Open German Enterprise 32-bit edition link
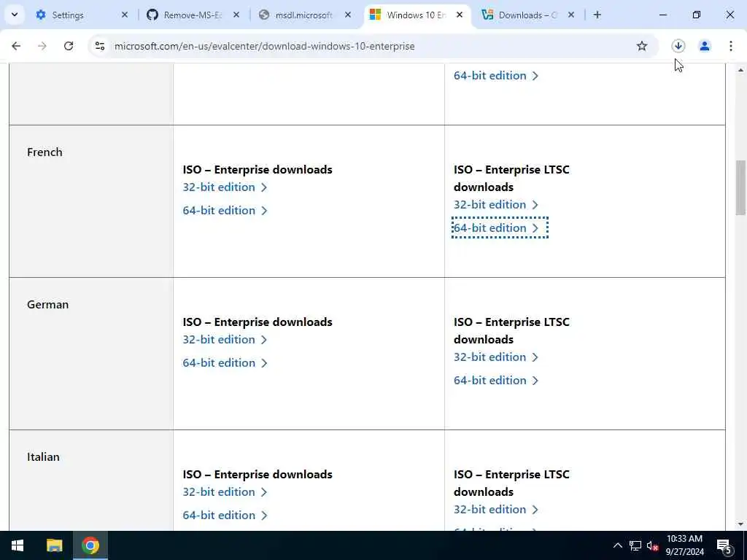The height and width of the screenshot is (560, 747). pyautogui.click(x=225, y=340)
